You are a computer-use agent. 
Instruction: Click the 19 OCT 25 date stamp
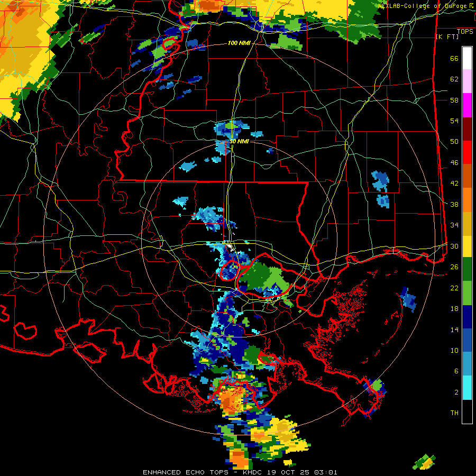[x=289, y=472]
